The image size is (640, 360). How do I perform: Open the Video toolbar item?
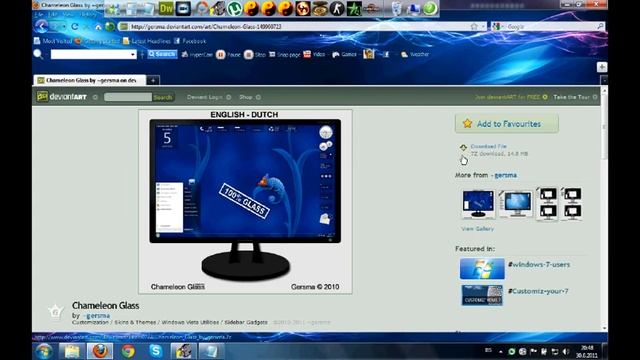pyautogui.click(x=314, y=54)
